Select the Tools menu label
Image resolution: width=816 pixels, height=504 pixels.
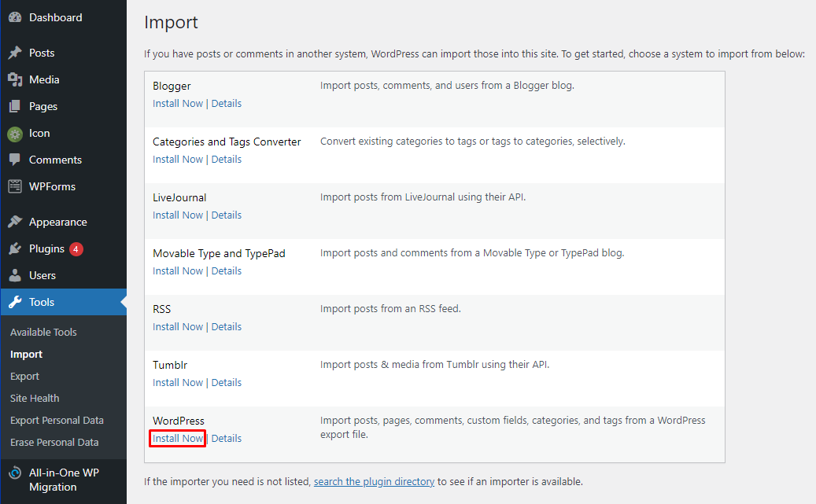pyautogui.click(x=42, y=302)
